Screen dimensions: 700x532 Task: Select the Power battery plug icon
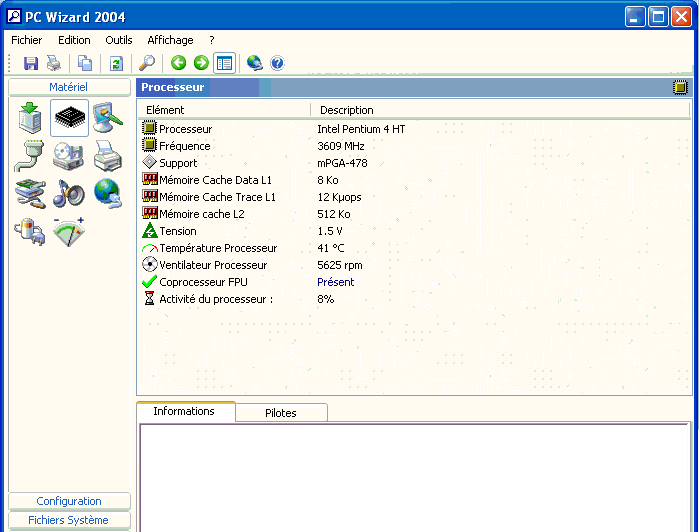[29, 232]
